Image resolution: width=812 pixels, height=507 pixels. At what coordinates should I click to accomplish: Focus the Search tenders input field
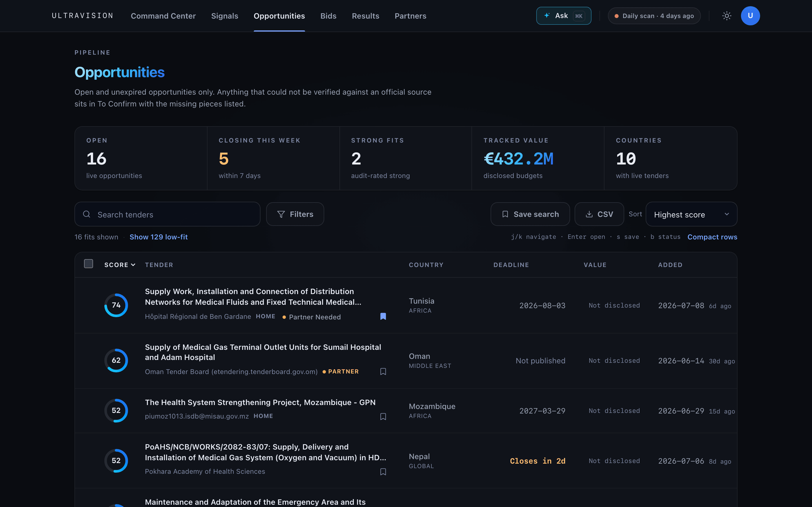pos(167,214)
